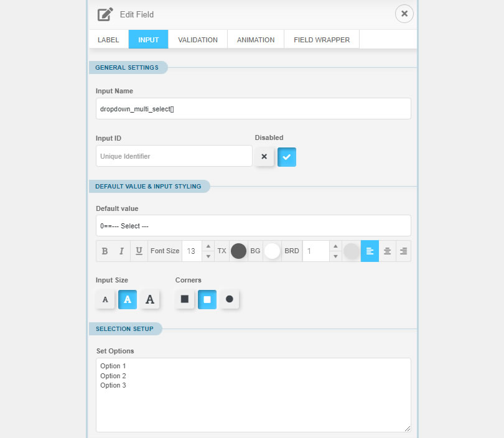Open the TX text color swatch

pos(238,251)
